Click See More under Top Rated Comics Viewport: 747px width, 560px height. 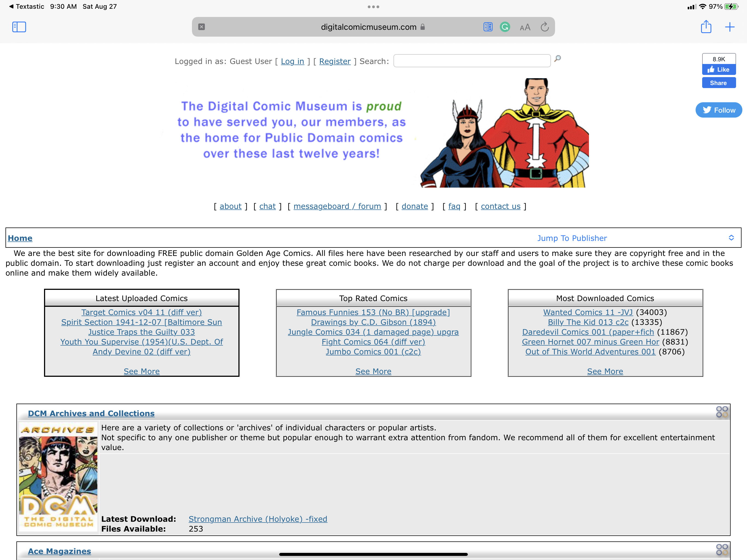click(x=373, y=371)
